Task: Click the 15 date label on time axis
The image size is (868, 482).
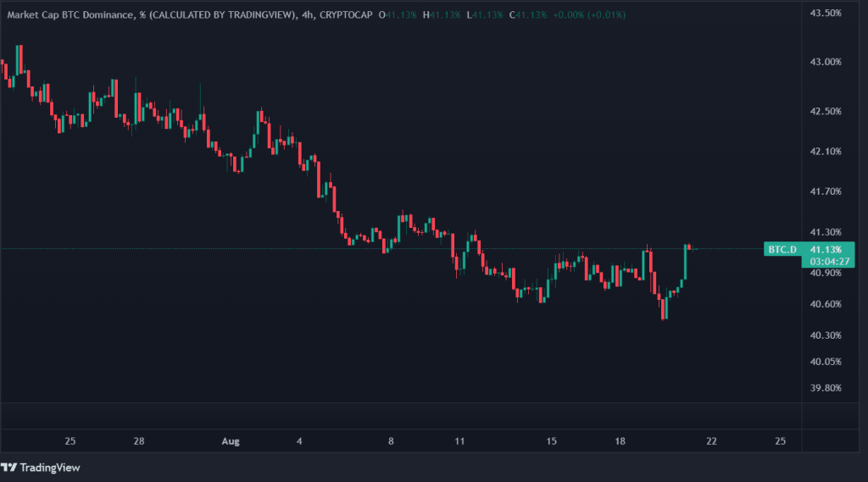Action: [x=551, y=441]
